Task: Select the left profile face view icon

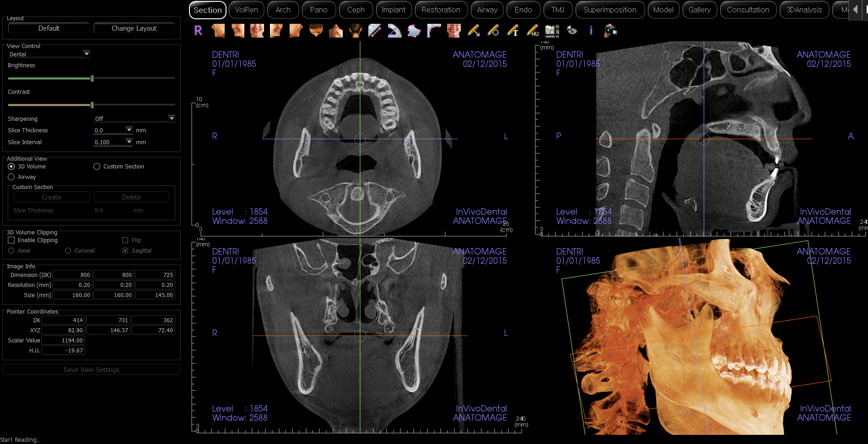Action: [x=218, y=31]
